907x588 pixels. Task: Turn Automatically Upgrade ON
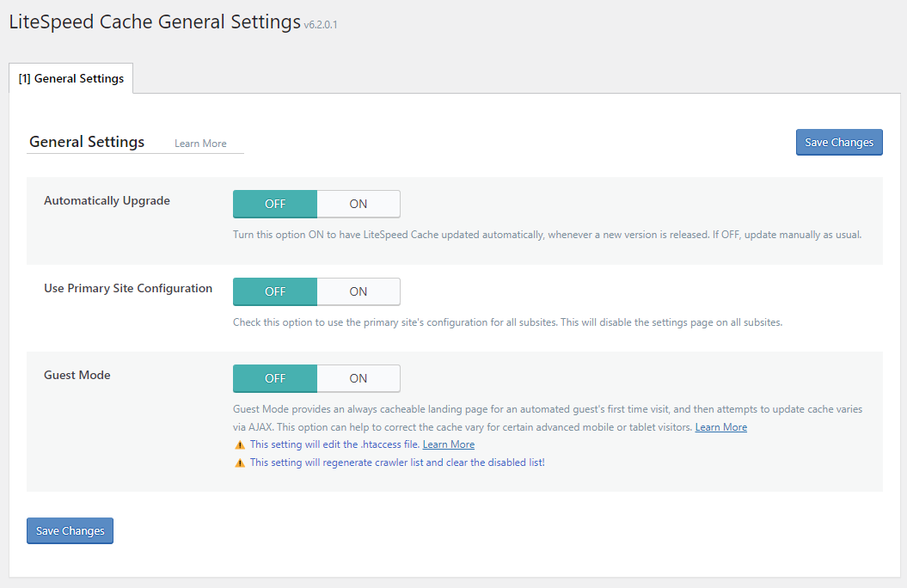[358, 204]
